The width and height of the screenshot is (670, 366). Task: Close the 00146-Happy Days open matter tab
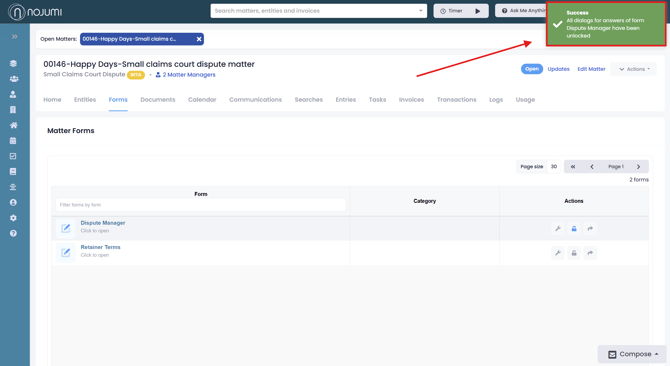[199, 39]
